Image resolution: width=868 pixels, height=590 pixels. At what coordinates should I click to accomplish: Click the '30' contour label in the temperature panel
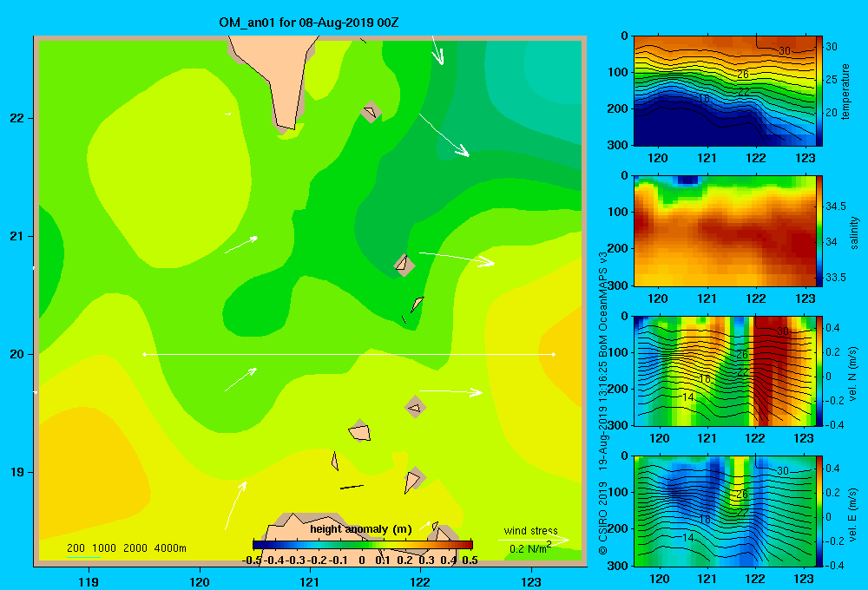(x=785, y=51)
